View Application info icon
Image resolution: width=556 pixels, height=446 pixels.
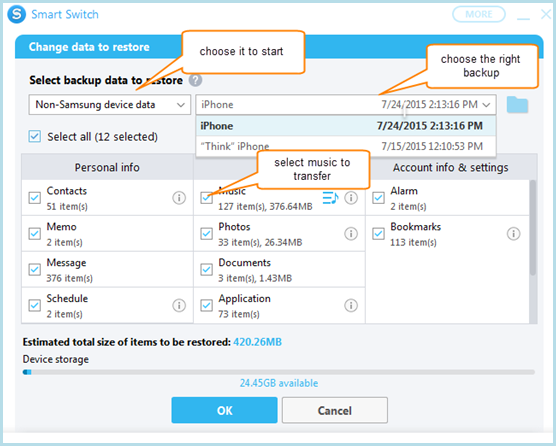(351, 305)
